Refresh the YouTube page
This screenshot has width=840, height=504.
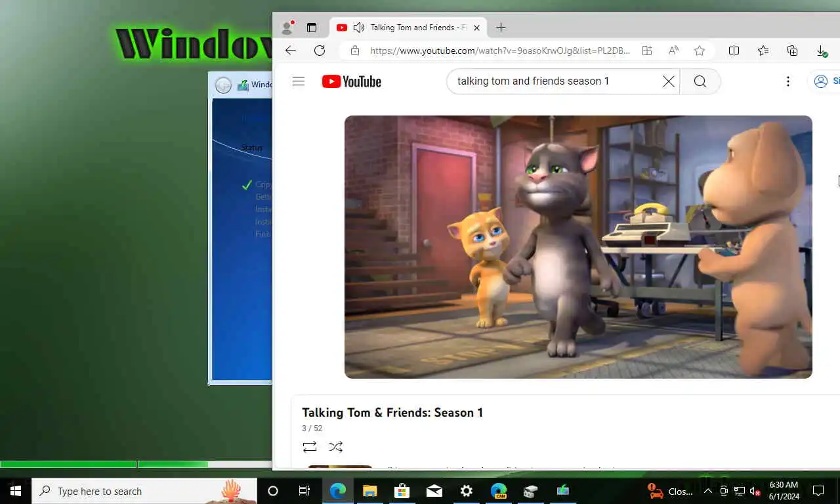point(320,51)
